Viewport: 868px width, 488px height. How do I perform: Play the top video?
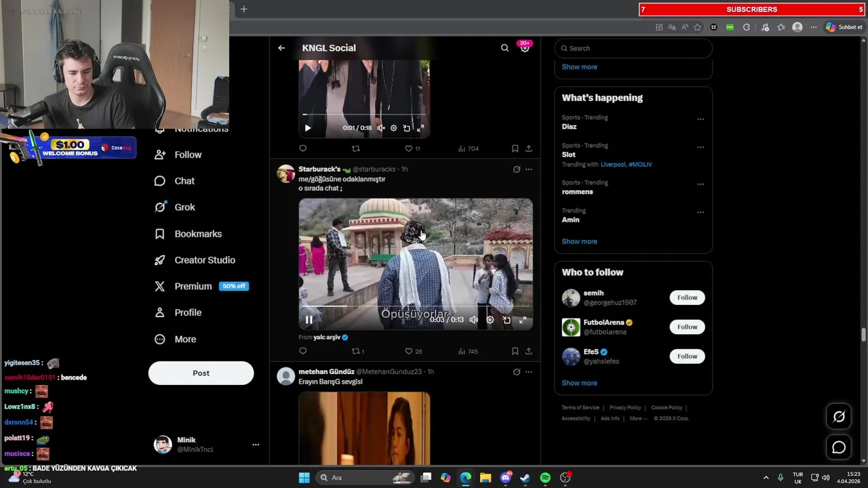(308, 128)
